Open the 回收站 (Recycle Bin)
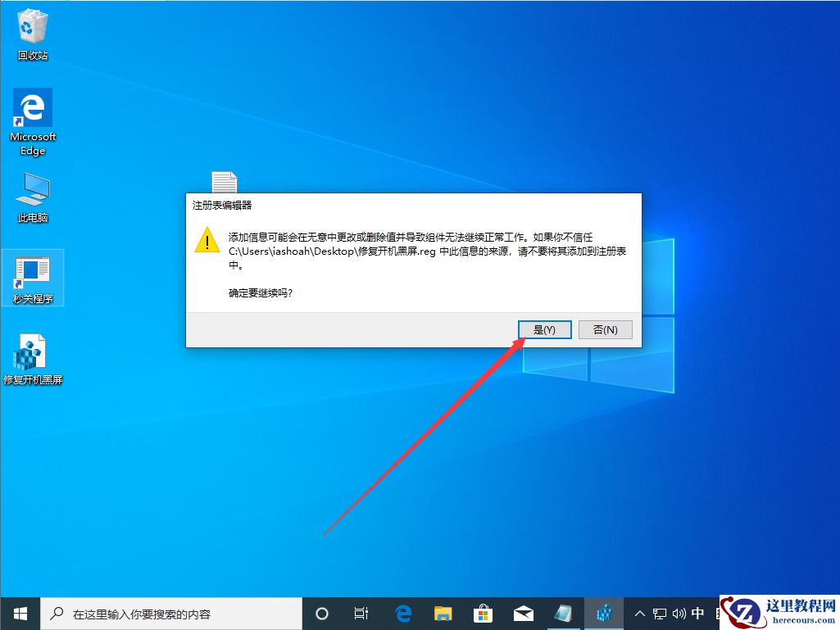The height and width of the screenshot is (630, 840). (32, 26)
